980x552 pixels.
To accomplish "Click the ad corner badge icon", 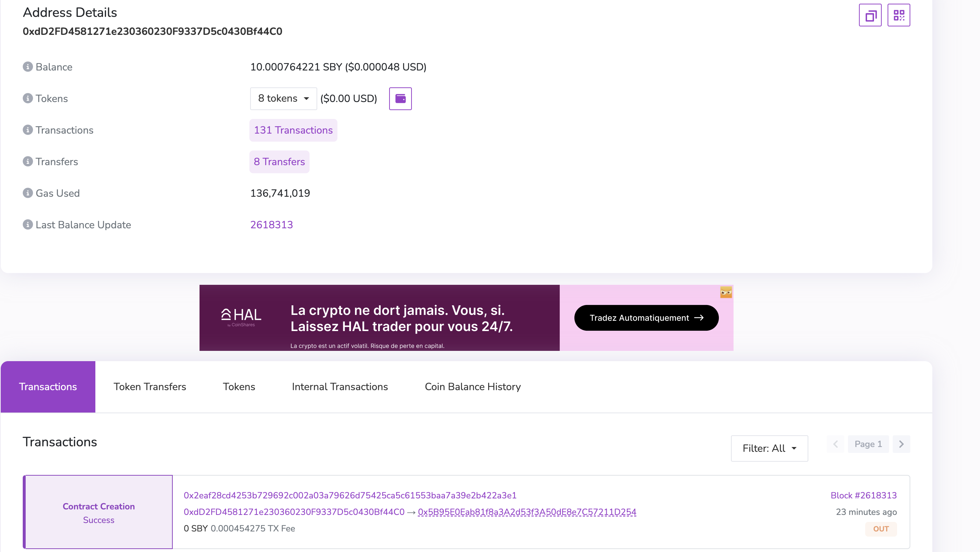I will point(726,293).
